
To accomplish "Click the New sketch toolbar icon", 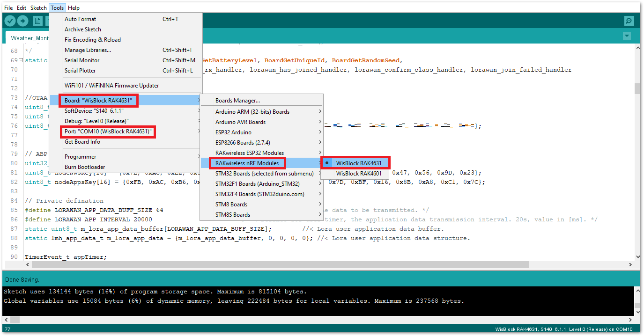I will 37,21.
